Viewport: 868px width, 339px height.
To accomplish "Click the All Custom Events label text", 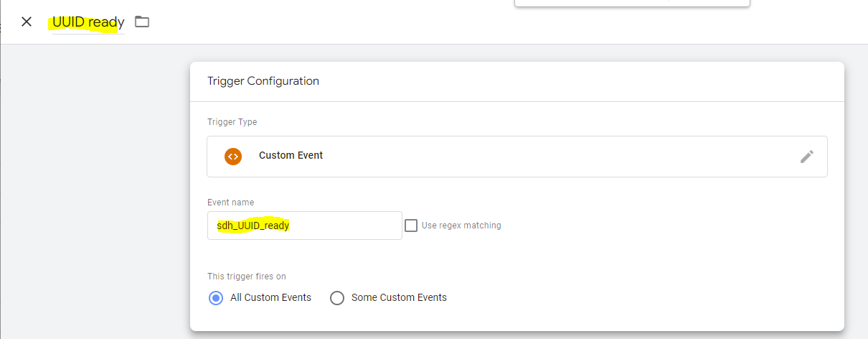I will click(x=270, y=298).
